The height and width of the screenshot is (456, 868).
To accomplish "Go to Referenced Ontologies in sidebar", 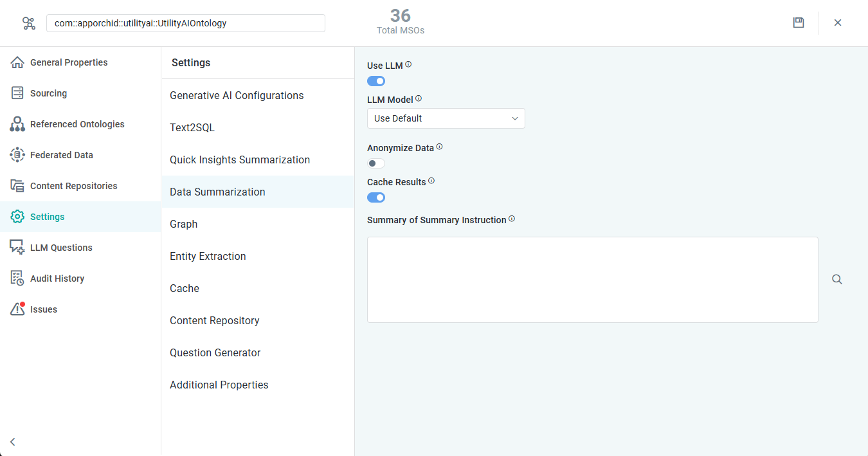I will [x=77, y=124].
